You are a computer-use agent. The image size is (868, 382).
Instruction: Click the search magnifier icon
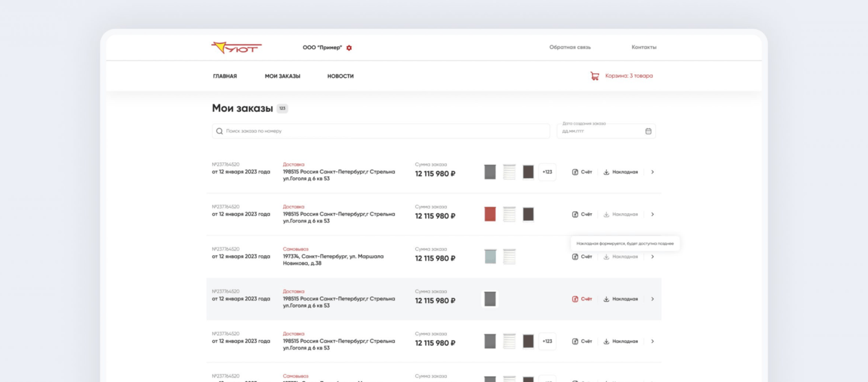click(220, 131)
